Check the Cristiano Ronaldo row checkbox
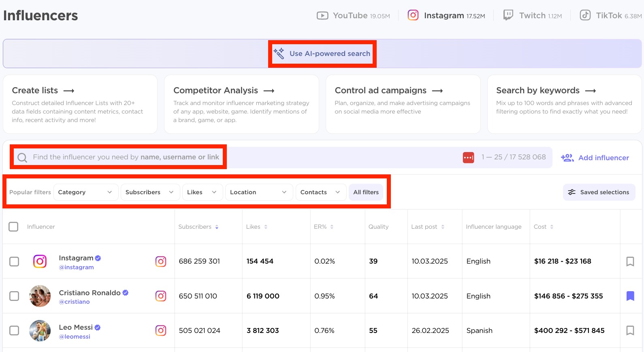644x352 pixels. tap(14, 296)
